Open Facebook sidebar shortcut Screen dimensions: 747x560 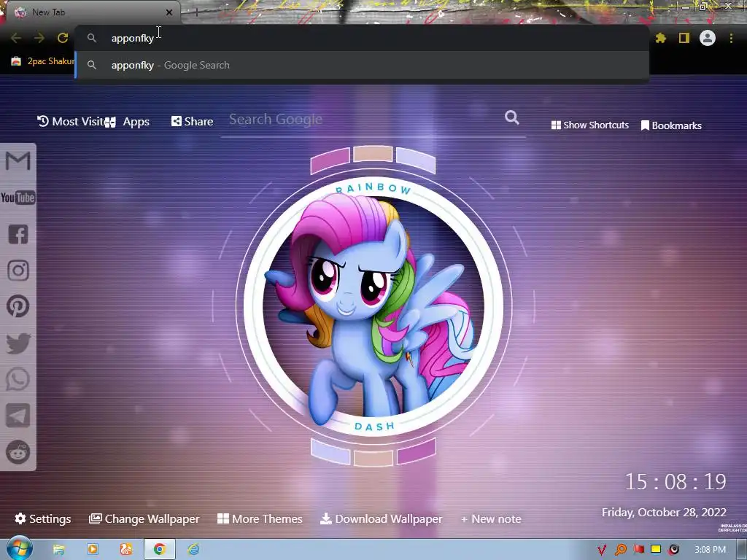18,234
